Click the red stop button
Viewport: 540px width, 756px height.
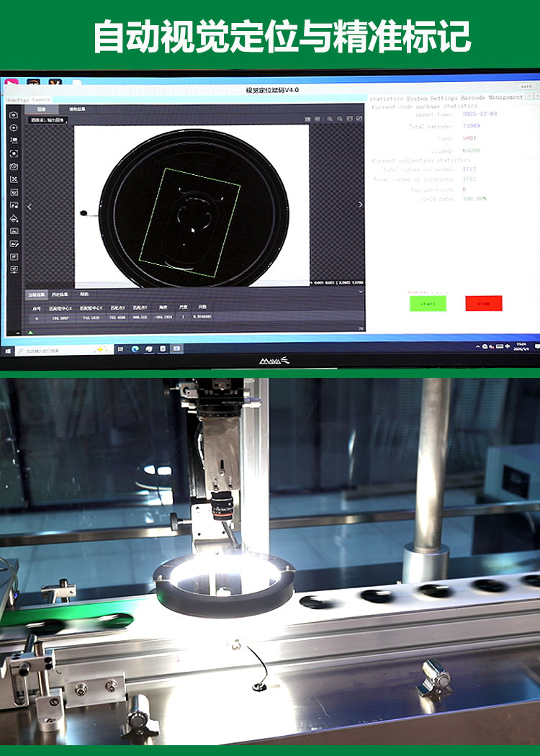[484, 303]
